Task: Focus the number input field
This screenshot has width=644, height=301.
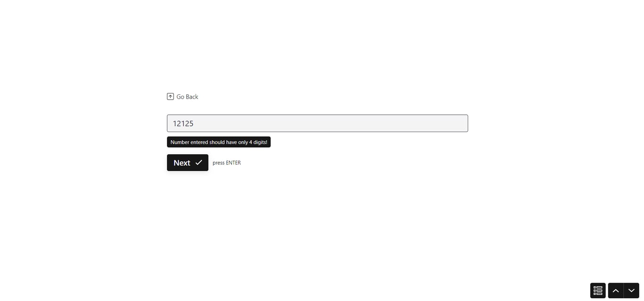Action: (x=317, y=123)
